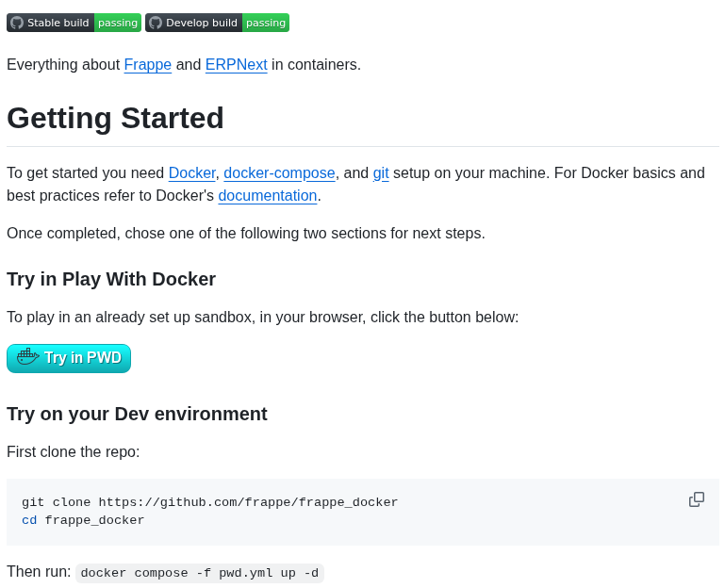Click the Stable build passing badge
725x588 pixels.
point(74,23)
